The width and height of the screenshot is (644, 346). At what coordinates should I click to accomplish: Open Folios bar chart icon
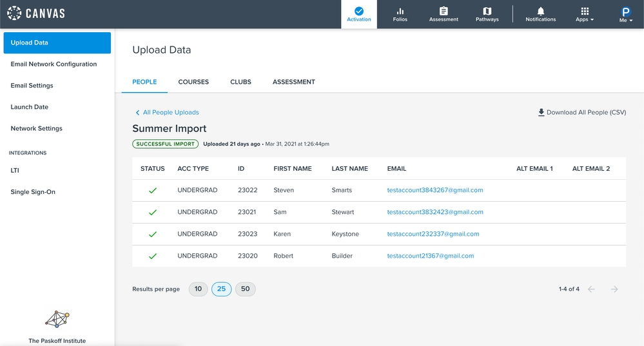[400, 12]
